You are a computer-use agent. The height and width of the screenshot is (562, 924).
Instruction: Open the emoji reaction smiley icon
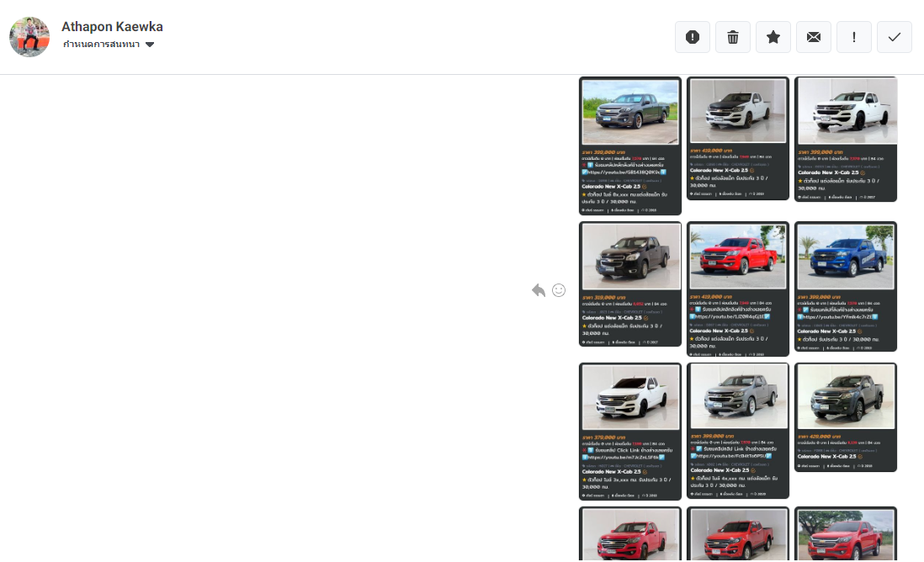(x=559, y=290)
